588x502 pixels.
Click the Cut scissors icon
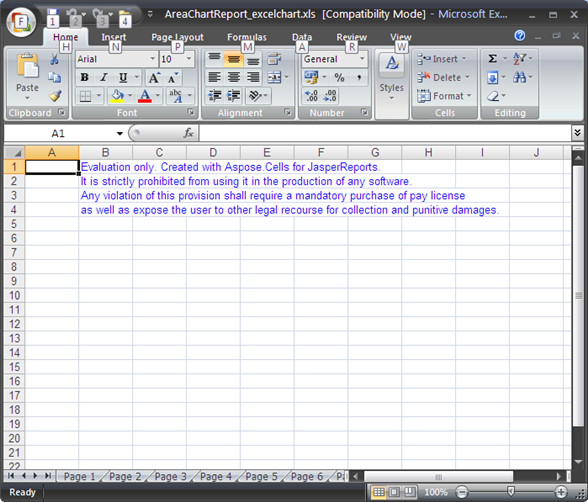coord(55,59)
